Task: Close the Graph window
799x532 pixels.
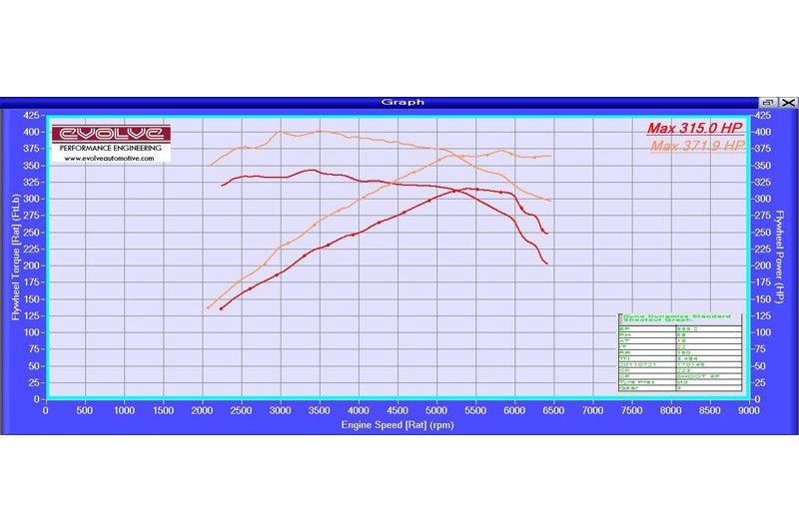Action: (788, 102)
